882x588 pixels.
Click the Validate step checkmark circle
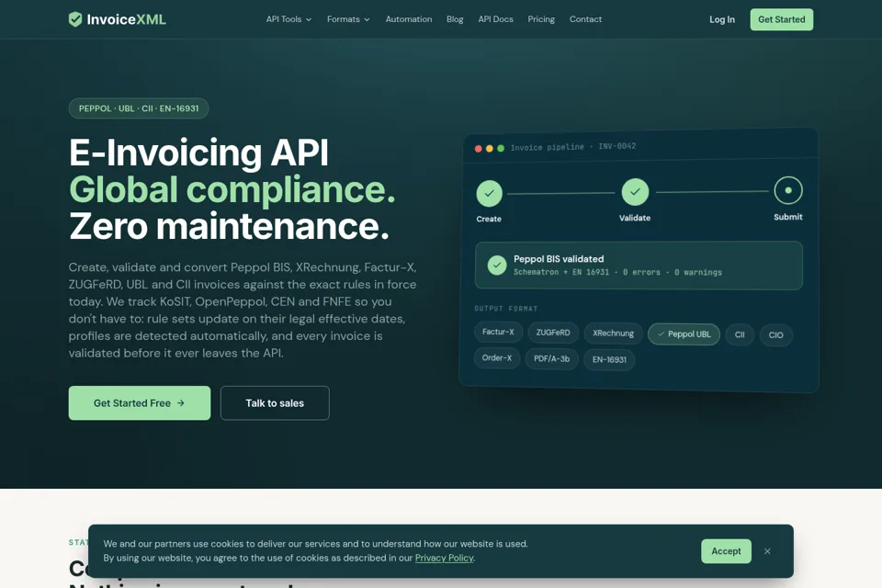(x=635, y=192)
